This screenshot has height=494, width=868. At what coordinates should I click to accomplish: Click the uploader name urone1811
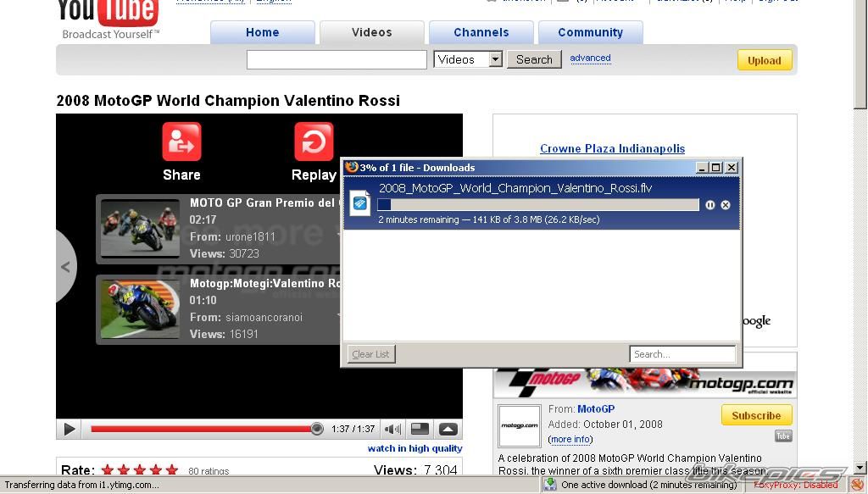pos(250,236)
